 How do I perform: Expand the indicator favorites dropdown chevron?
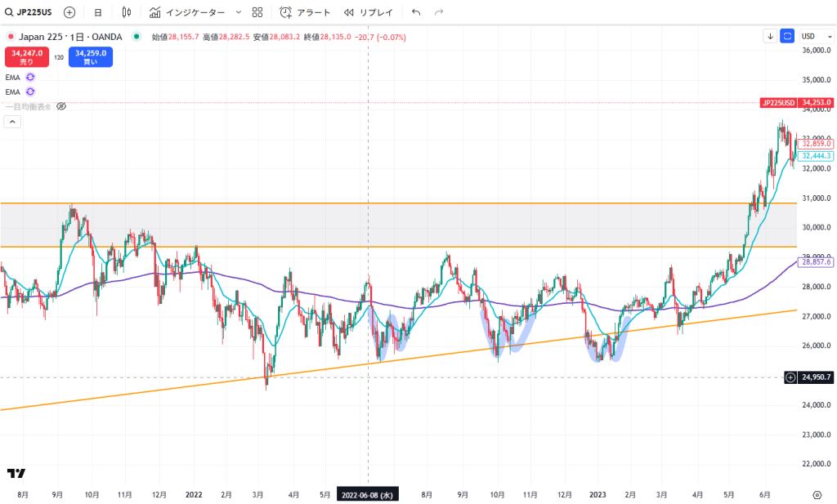[238, 12]
